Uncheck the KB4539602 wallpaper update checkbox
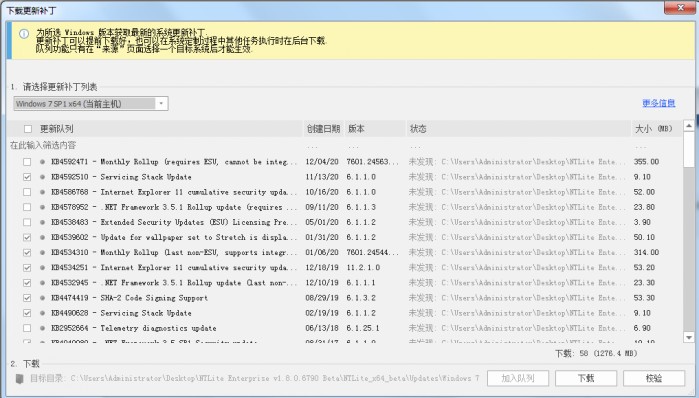 [27, 238]
